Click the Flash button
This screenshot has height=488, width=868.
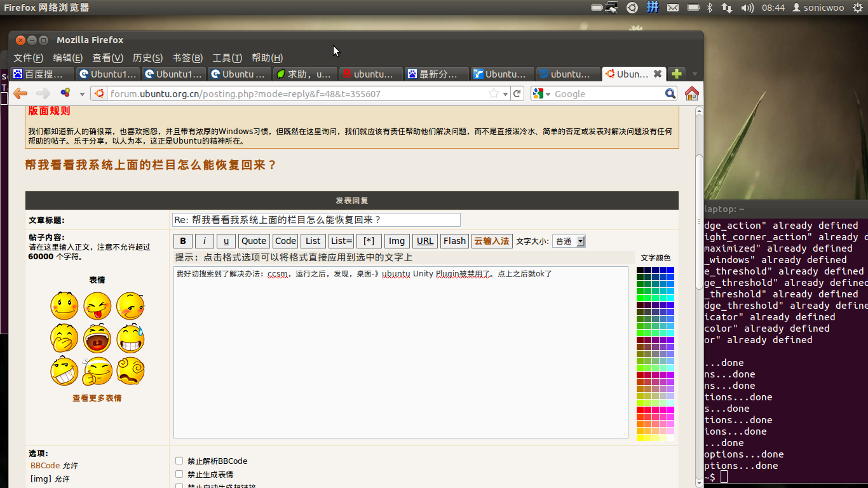pos(455,241)
